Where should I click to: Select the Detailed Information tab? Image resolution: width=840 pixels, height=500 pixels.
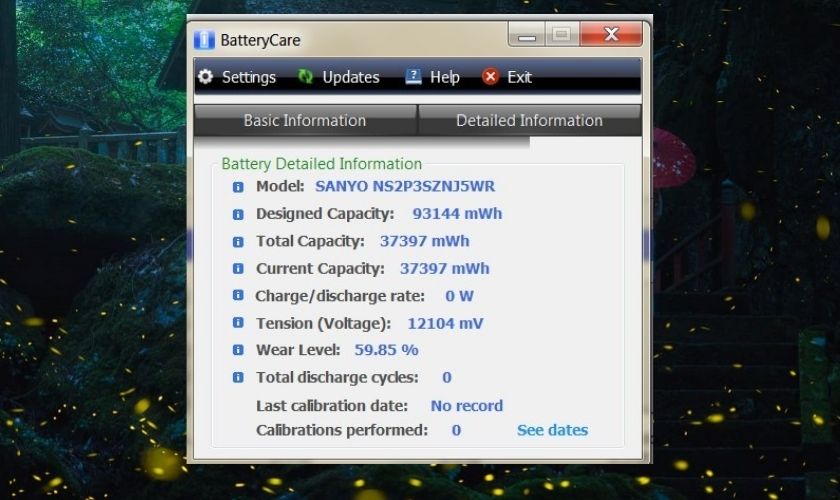[x=529, y=121]
